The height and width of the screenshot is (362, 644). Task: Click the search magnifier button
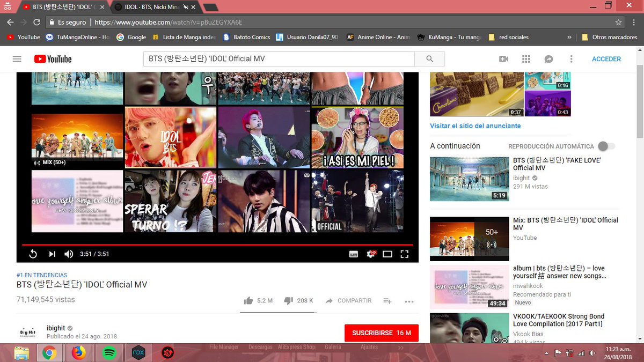point(429,59)
